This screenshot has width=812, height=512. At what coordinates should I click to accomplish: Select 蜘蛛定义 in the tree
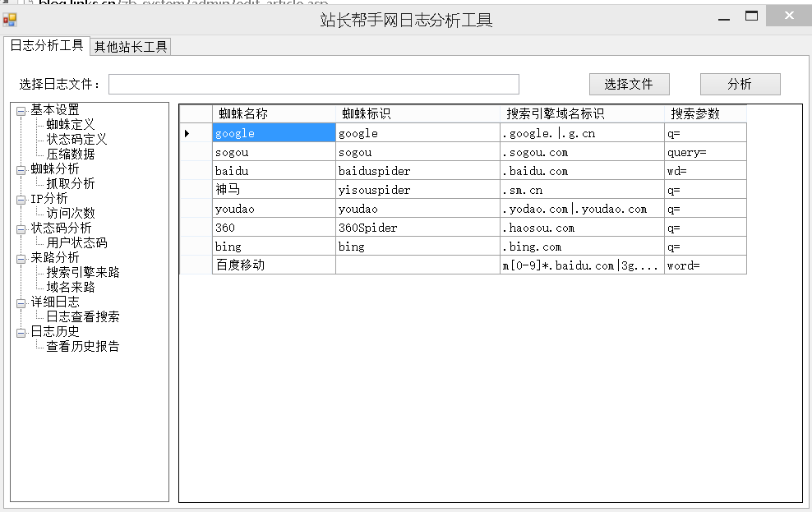tap(71, 125)
